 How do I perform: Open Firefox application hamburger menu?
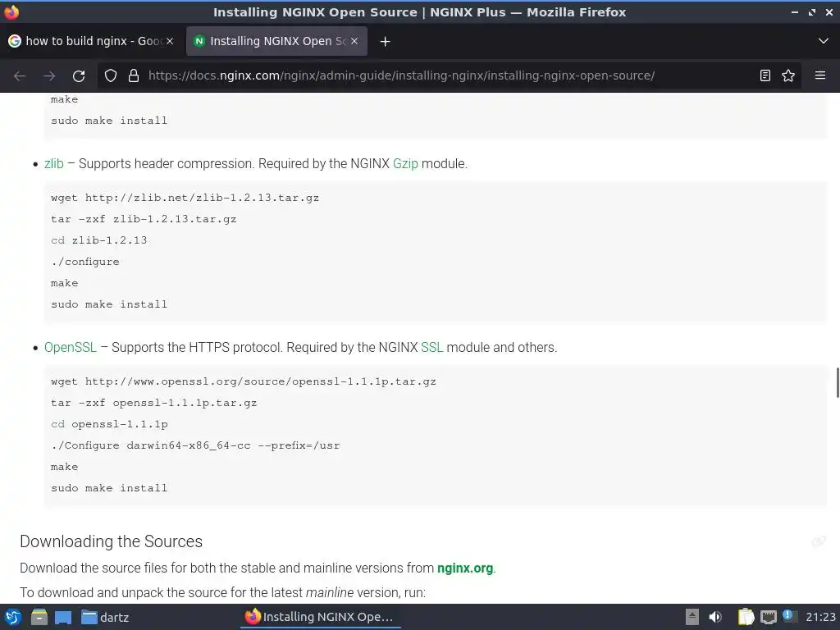(819, 75)
